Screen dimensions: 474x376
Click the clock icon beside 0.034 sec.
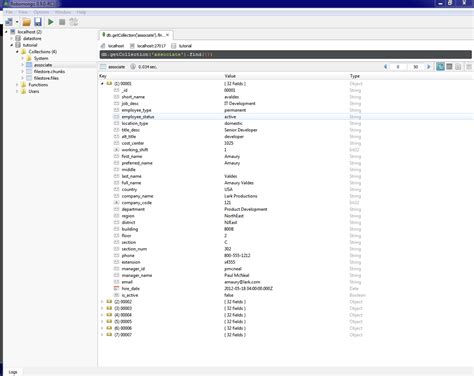click(133, 67)
